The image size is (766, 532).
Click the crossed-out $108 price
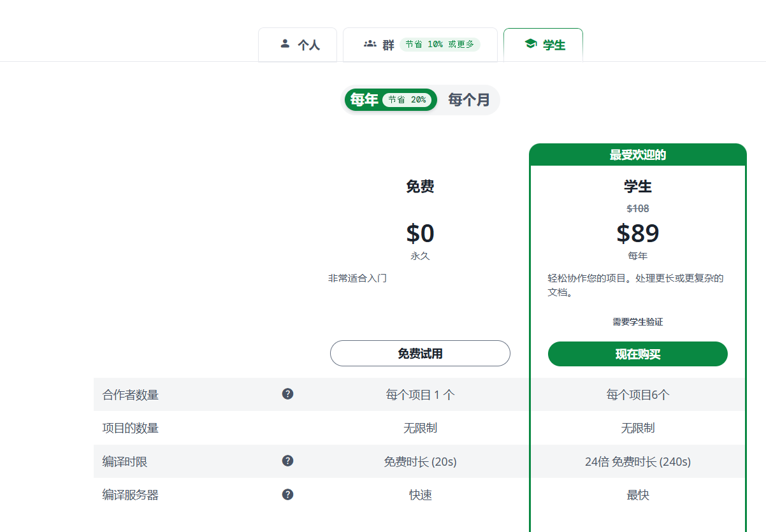pyautogui.click(x=637, y=208)
